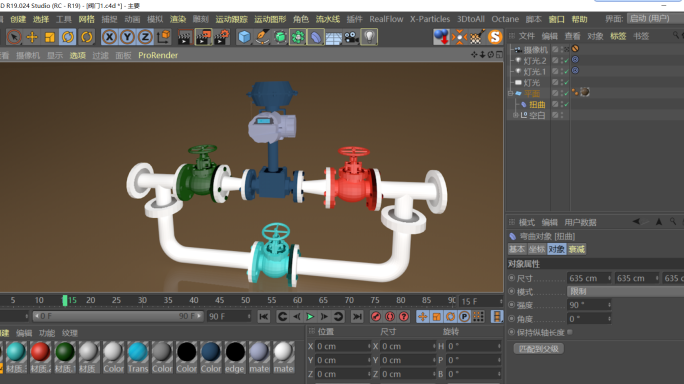The width and height of the screenshot is (684, 384).
Task: Select the live selection arrow tool
Action: (x=14, y=37)
